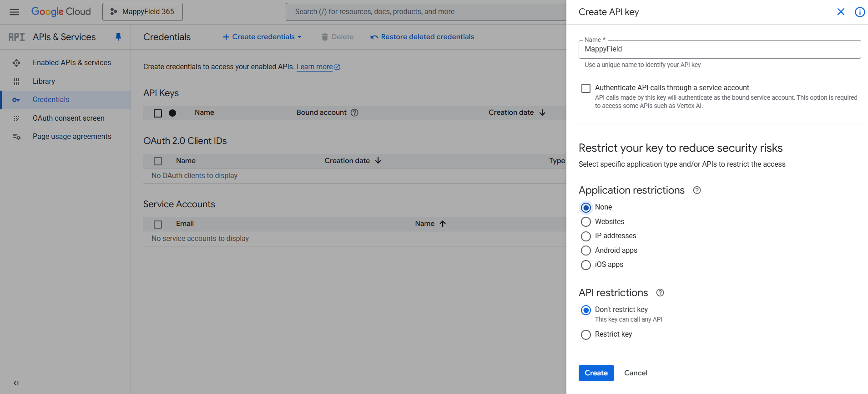Viewport: 868px width, 394px height.
Task: Select Credentials in the sidebar
Action: pos(51,99)
